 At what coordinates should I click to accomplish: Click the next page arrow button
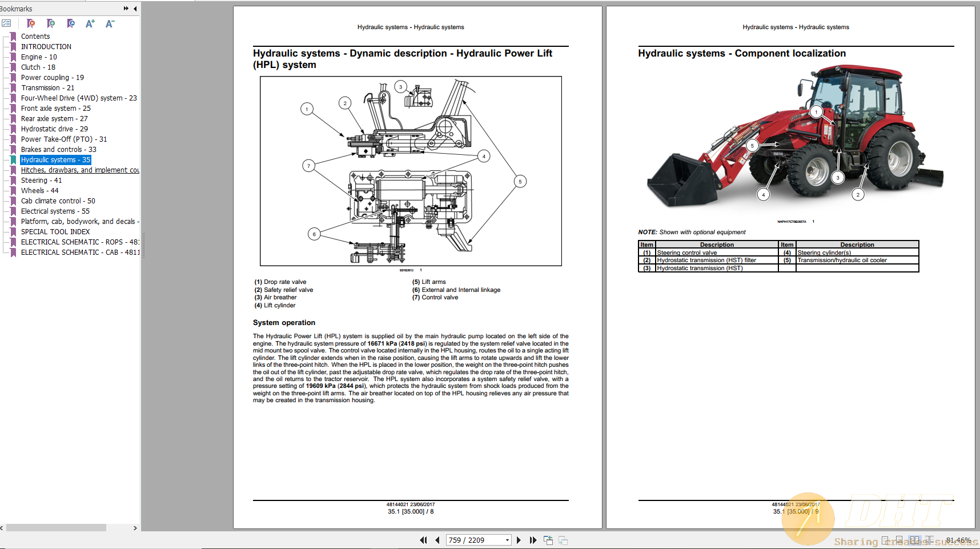click(519, 540)
